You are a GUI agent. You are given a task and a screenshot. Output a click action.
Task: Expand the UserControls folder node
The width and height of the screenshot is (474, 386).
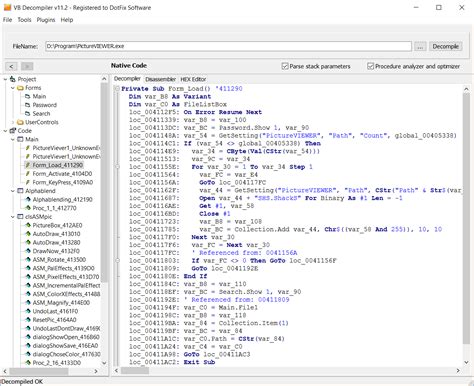[13, 122]
